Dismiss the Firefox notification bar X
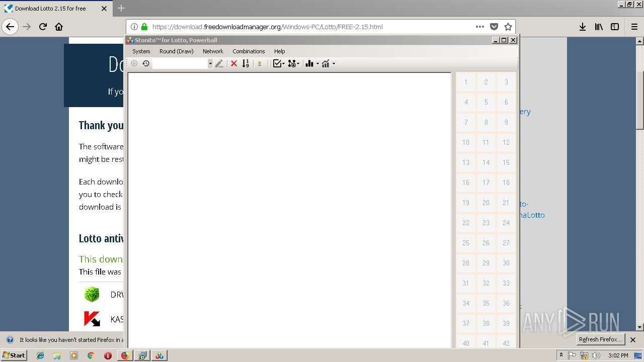Screen dimensions: 644x362 (x=633, y=340)
